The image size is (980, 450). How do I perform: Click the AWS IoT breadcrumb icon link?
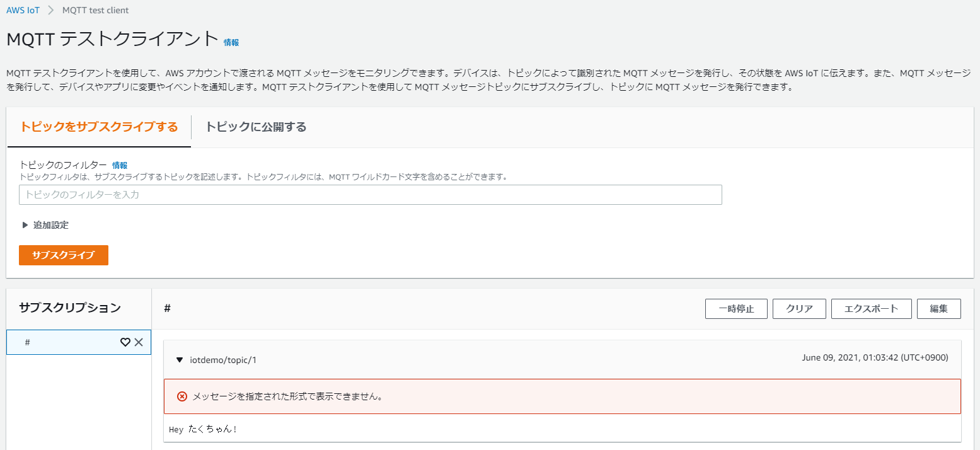tap(23, 9)
